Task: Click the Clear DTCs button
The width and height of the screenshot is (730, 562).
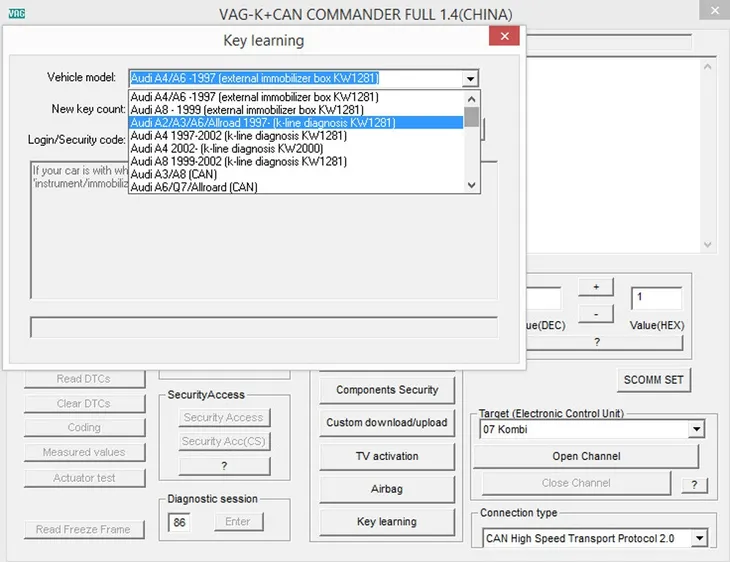Action: (84, 404)
